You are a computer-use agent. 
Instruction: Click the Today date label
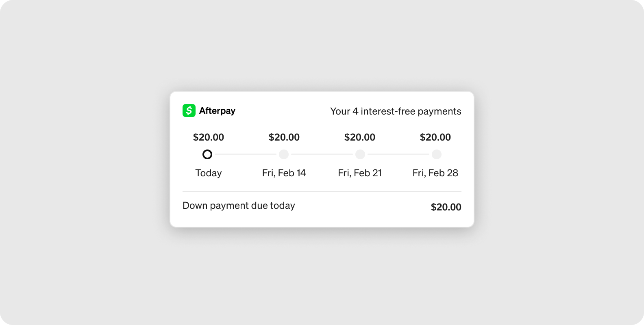[x=209, y=173]
